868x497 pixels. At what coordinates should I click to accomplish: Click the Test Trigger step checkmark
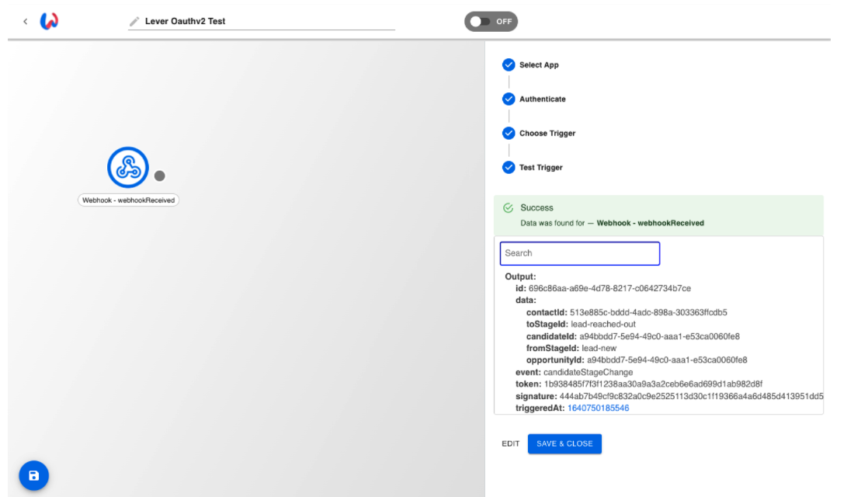click(x=509, y=167)
